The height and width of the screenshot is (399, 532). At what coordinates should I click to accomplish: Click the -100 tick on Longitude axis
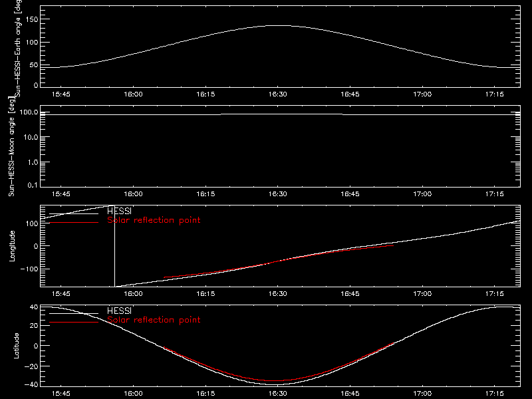[29, 269]
